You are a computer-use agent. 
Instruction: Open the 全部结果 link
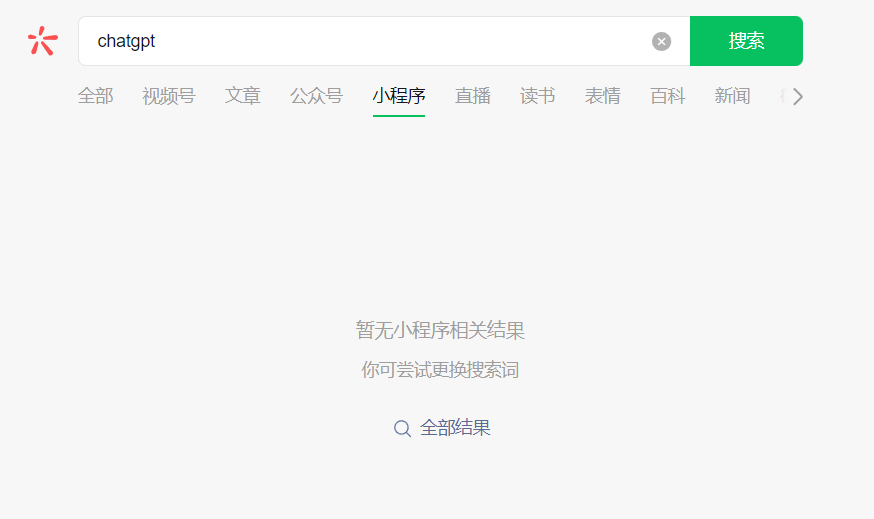click(x=455, y=428)
